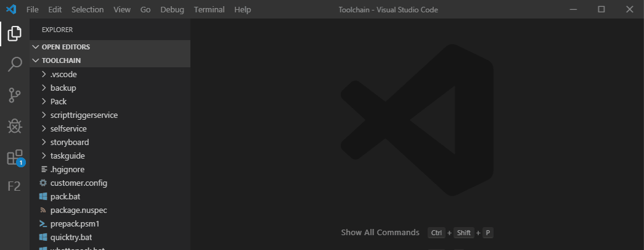
Task: Open the Go menu
Action: click(145, 9)
